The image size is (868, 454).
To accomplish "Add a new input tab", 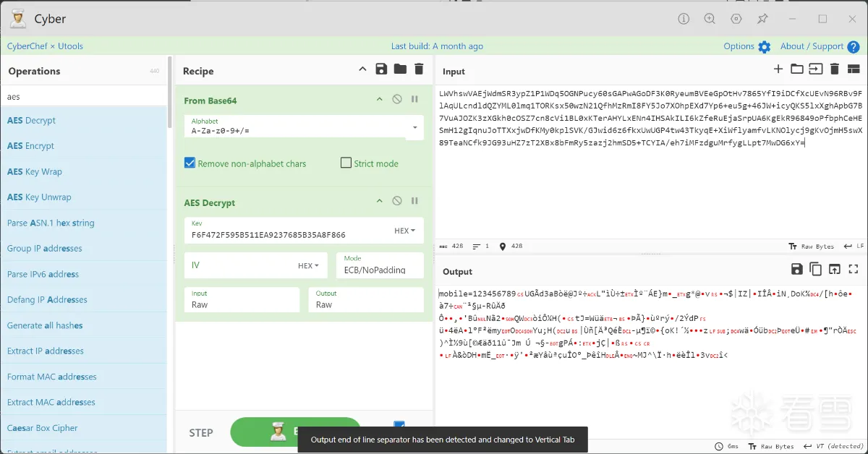I will (778, 69).
